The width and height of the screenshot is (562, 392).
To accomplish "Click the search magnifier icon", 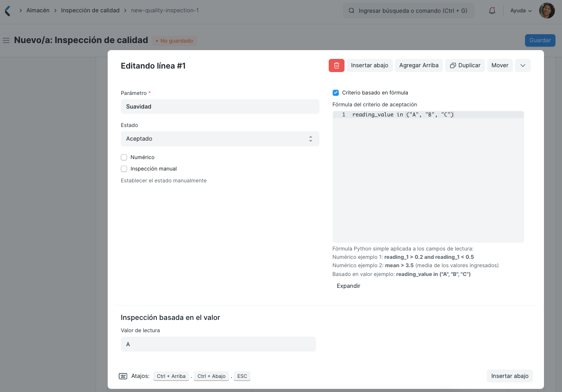I will (x=352, y=11).
